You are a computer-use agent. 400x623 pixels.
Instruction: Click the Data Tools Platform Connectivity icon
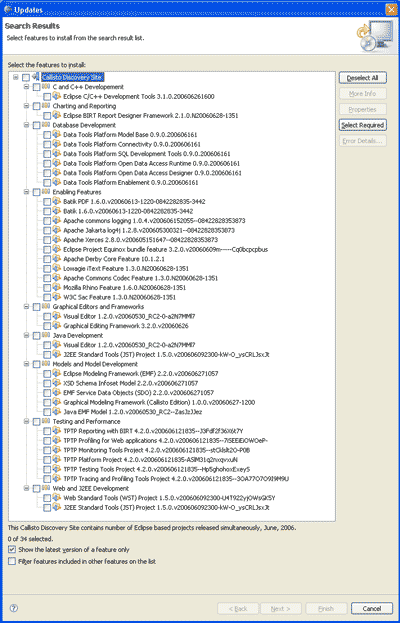56,144
